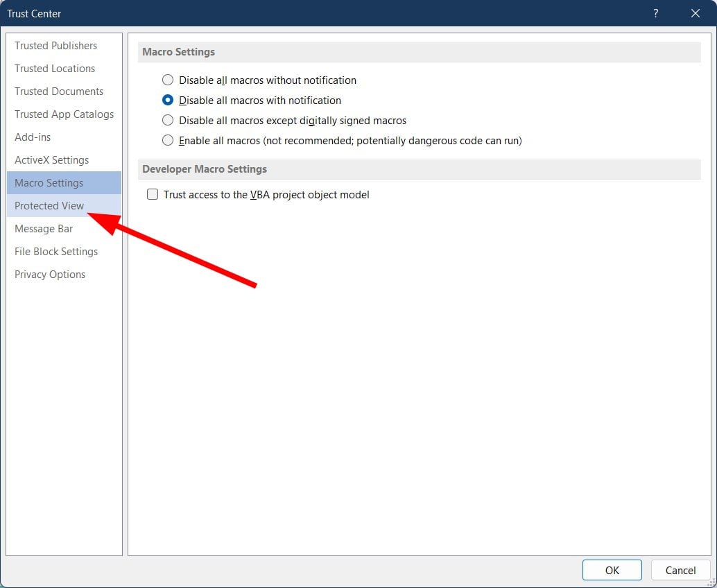Select Macro Settings in sidebar

(64, 183)
